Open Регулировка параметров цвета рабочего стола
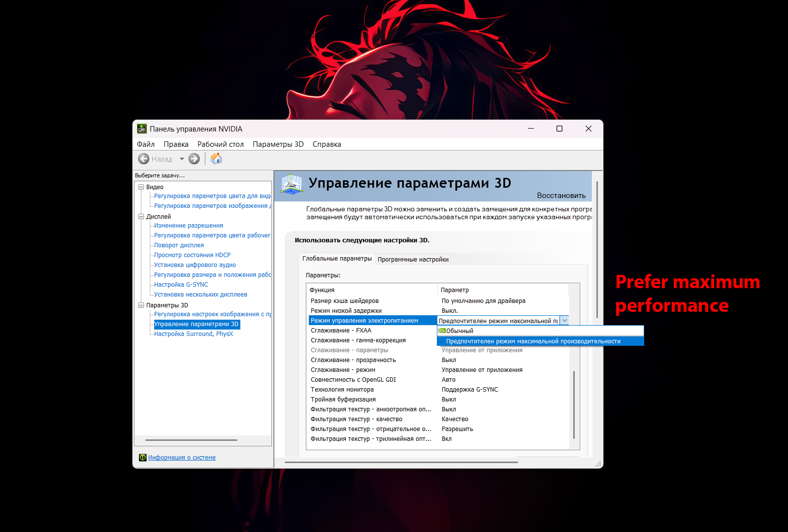Image resolution: width=788 pixels, height=532 pixels. click(213, 235)
